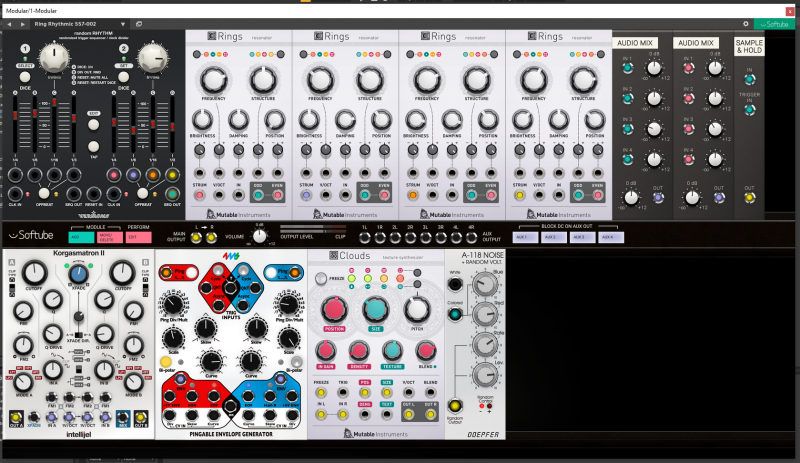The width and height of the screenshot is (800, 463).
Task: Click the 4R aux output jack
Action: (x=471, y=237)
